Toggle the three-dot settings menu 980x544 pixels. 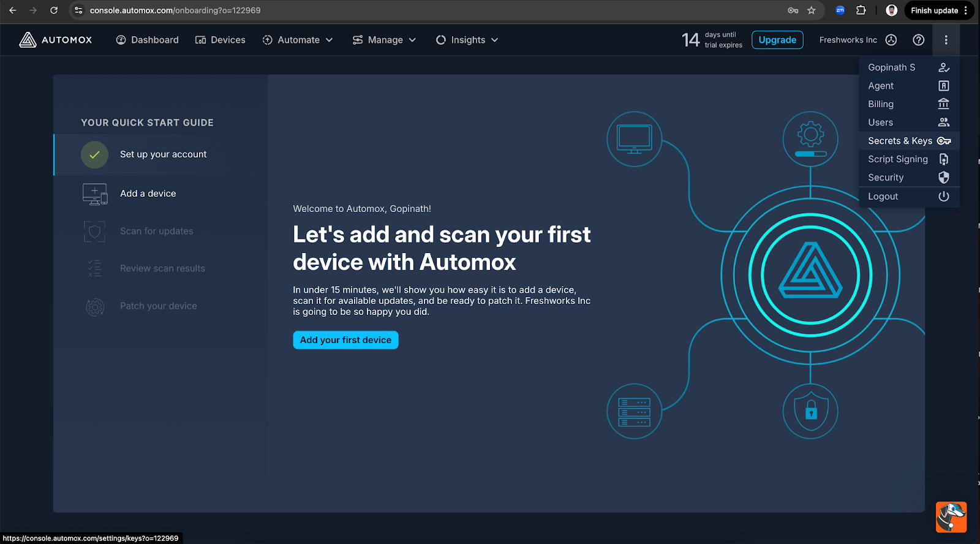click(x=946, y=40)
